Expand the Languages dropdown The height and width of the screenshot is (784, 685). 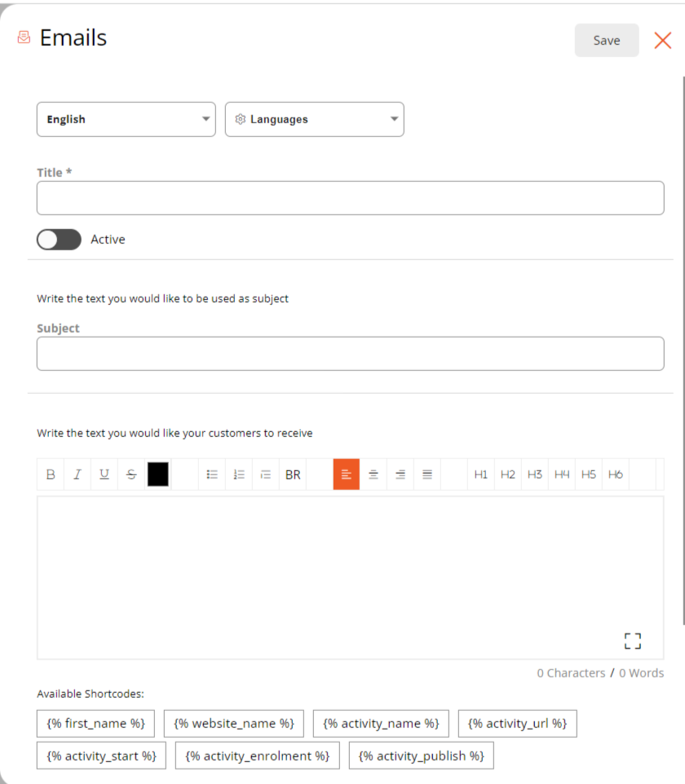[315, 120]
